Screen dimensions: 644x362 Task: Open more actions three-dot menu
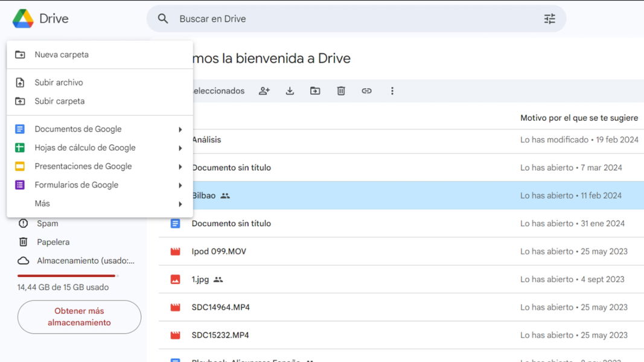tap(392, 91)
